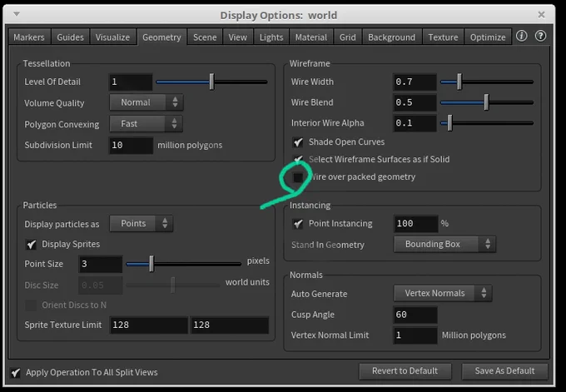This screenshot has width=566, height=392.
Task: Click the Level Of Detail value field
Action: (x=131, y=82)
